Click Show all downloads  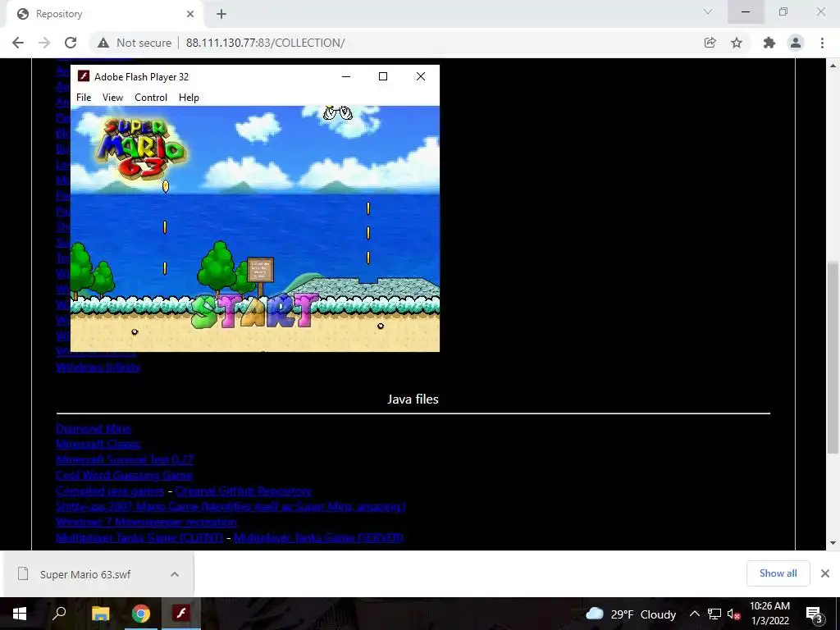(778, 573)
